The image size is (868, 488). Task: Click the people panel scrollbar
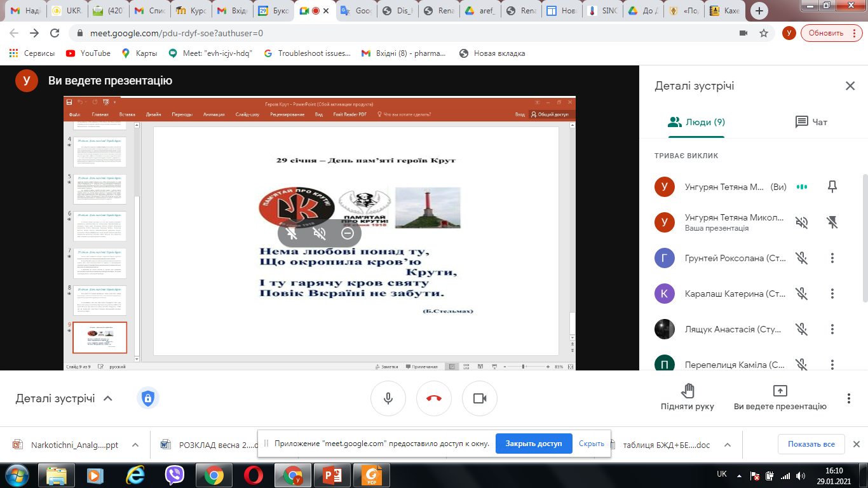pyautogui.click(x=865, y=238)
